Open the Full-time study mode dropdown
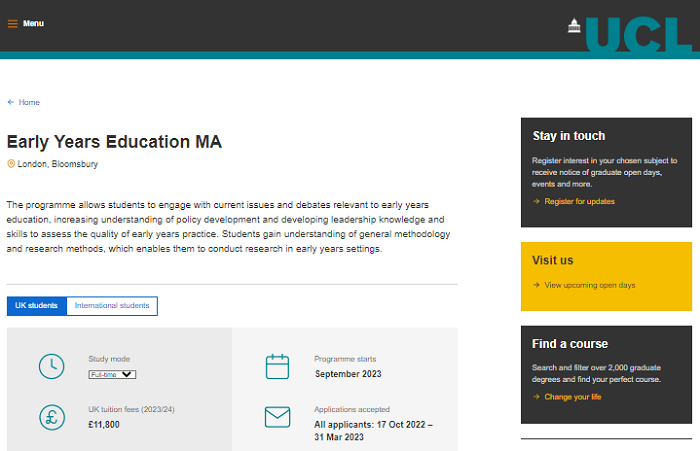 coord(112,374)
